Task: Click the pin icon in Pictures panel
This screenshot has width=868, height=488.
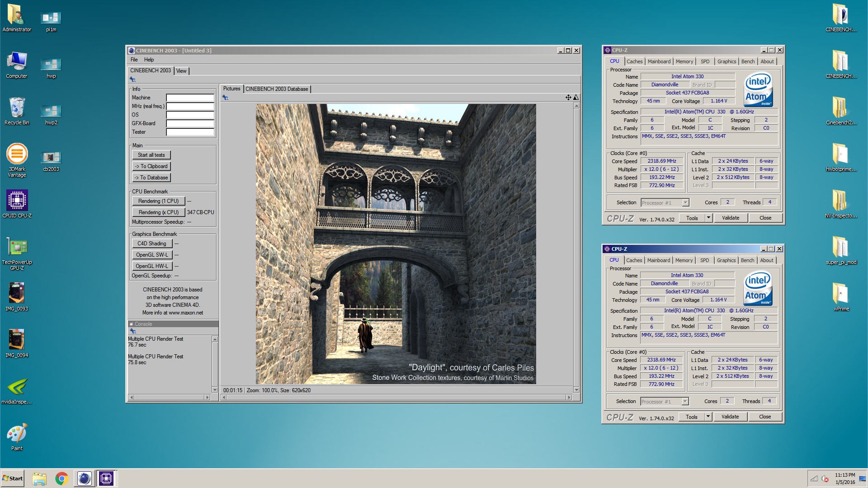Action: click(225, 98)
